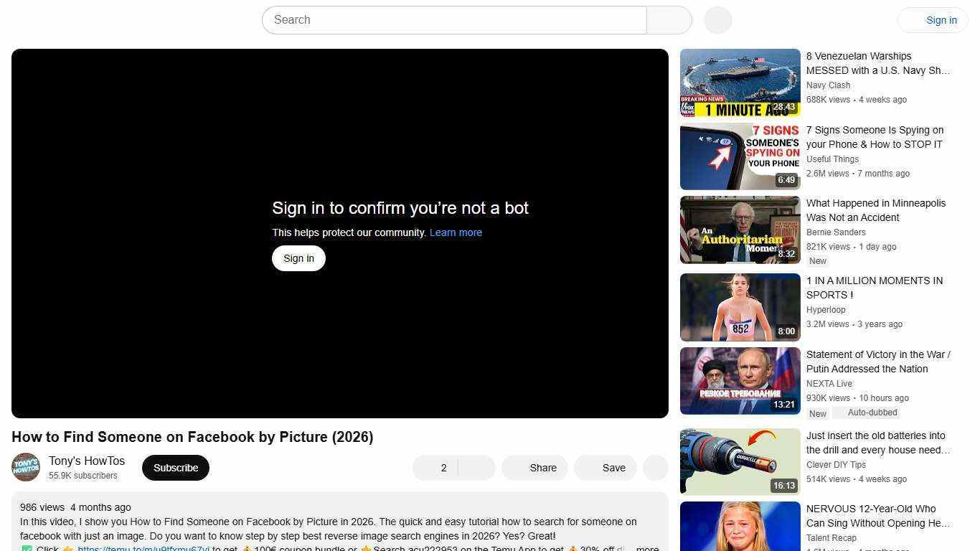Open the Temu coupon link in the description

pyautogui.click(x=143, y=548)
